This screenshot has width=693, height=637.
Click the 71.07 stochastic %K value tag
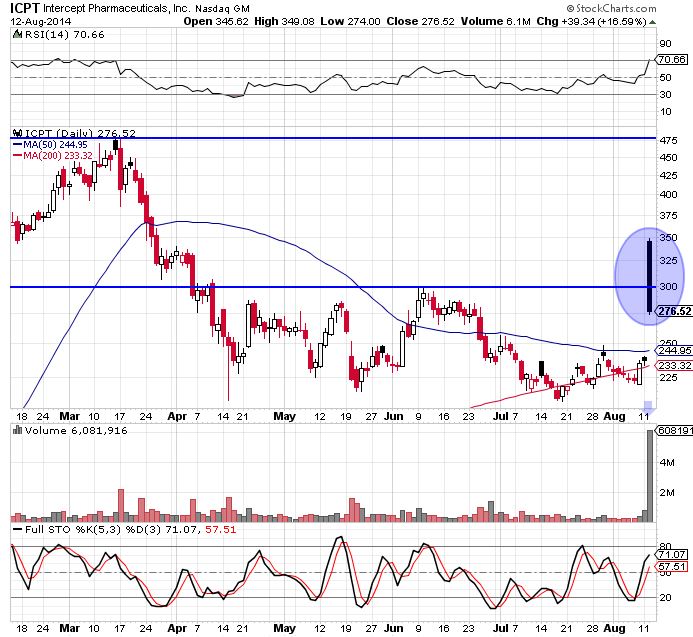pos(672,554)
